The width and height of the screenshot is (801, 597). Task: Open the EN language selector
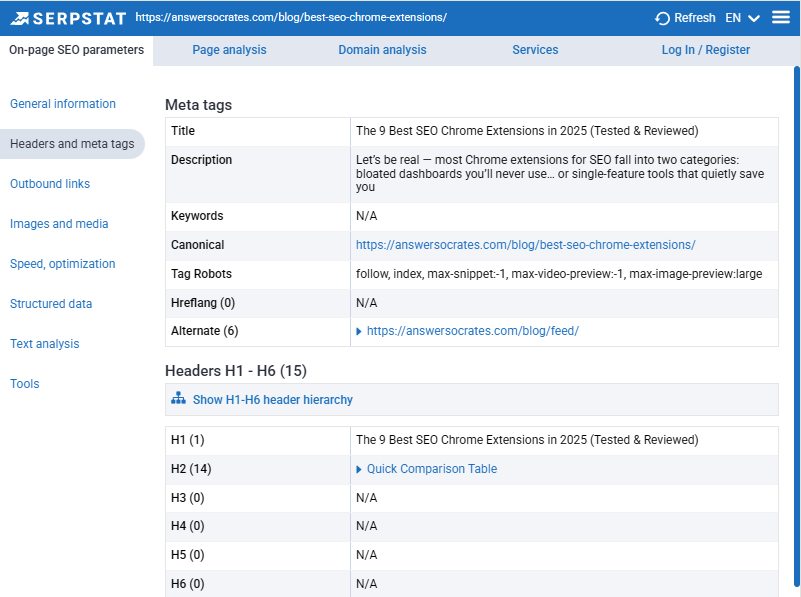[x=733, y=17]
